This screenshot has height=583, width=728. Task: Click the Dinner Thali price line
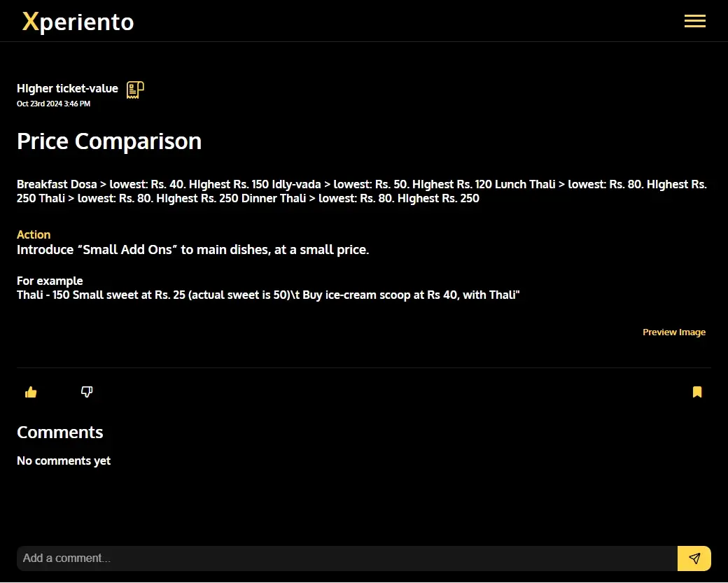(360, 198)
